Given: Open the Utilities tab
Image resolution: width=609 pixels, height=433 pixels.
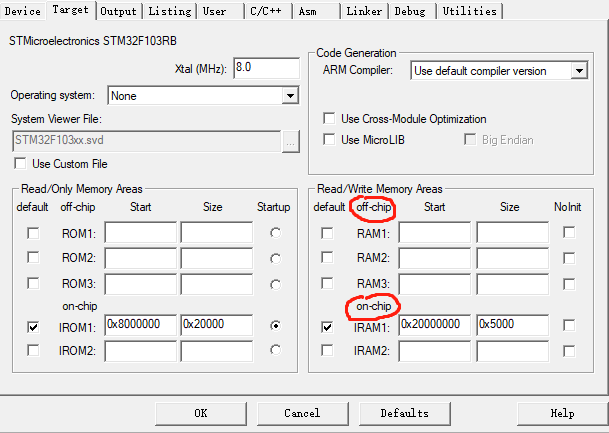Looking at the screenshot, I should pos(470,11).
